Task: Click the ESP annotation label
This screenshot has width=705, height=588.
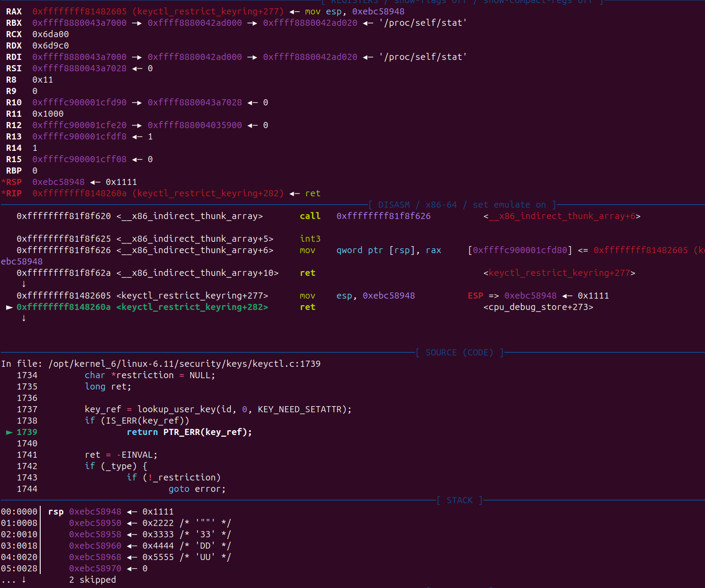Action: point(475,296)
